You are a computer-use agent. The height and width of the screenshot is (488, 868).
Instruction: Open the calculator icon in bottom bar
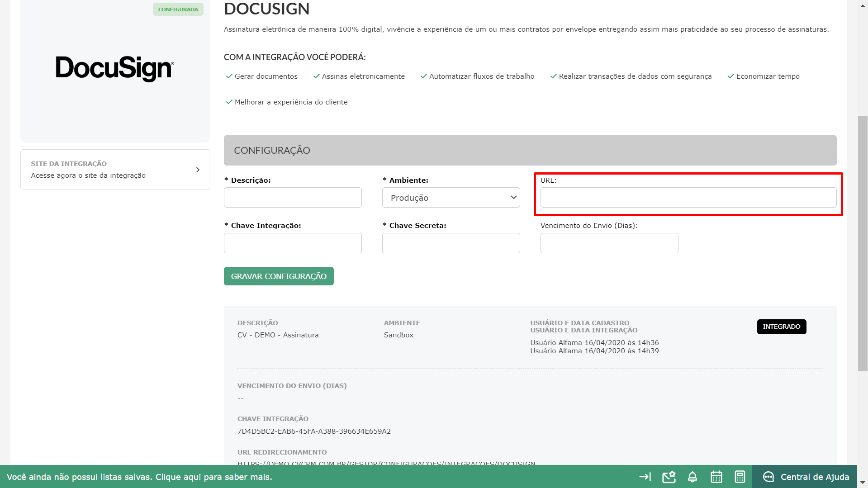pos(740,477)
